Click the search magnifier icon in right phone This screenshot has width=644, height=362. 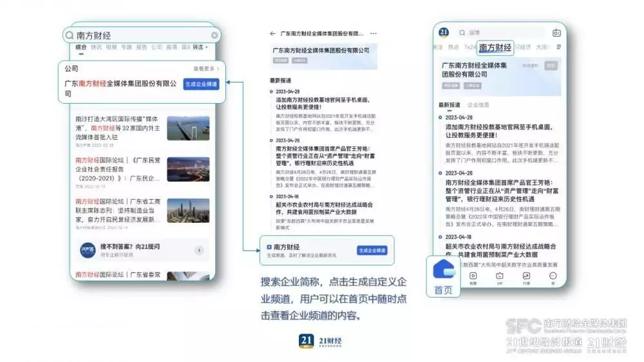point(462,32)
